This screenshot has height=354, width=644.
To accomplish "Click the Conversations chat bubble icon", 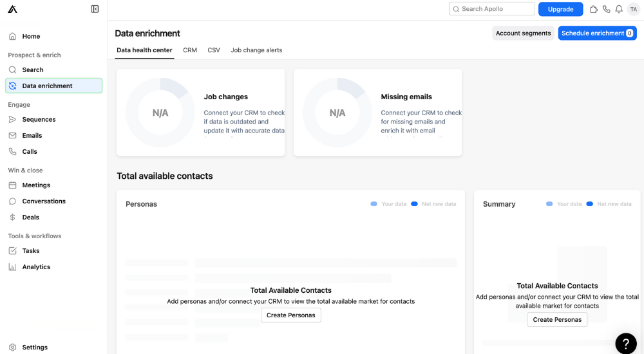I will click(x=13, y=201).
